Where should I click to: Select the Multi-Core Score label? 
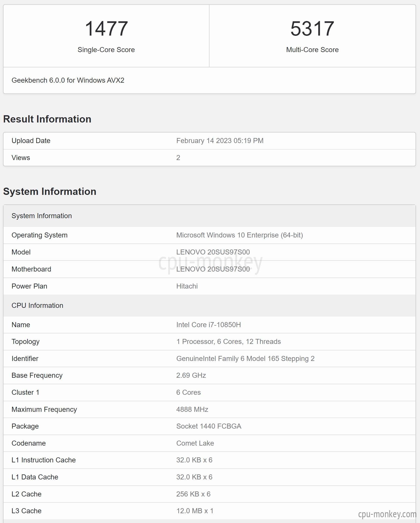312,50
